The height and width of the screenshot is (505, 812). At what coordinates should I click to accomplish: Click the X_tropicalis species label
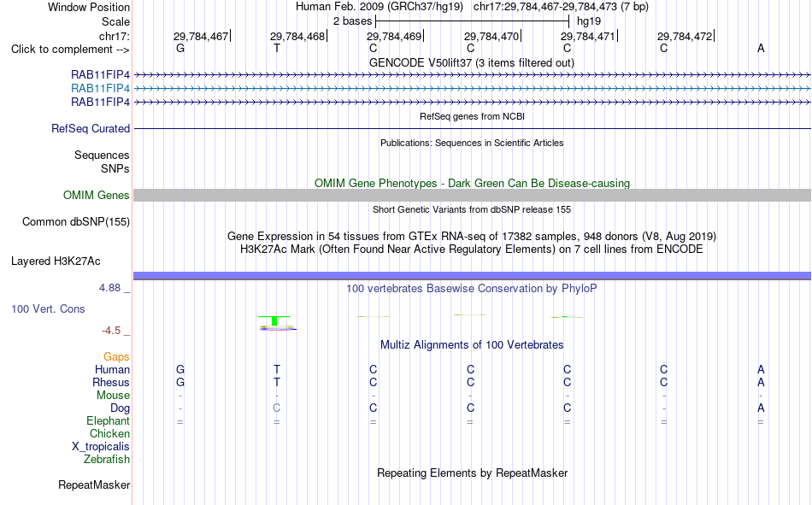click(x=101, y=447)
